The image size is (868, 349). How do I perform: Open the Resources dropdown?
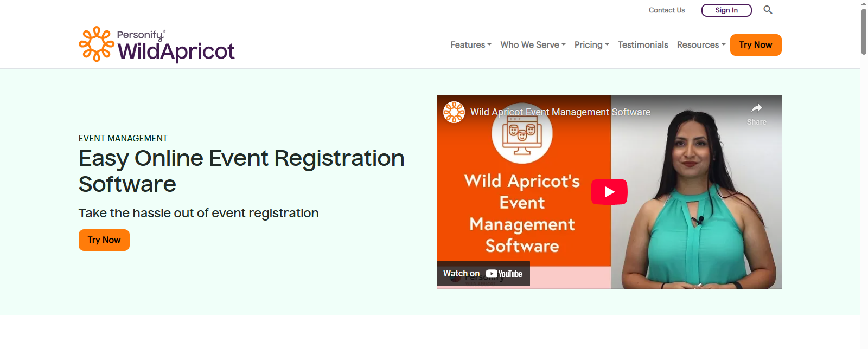701,45
